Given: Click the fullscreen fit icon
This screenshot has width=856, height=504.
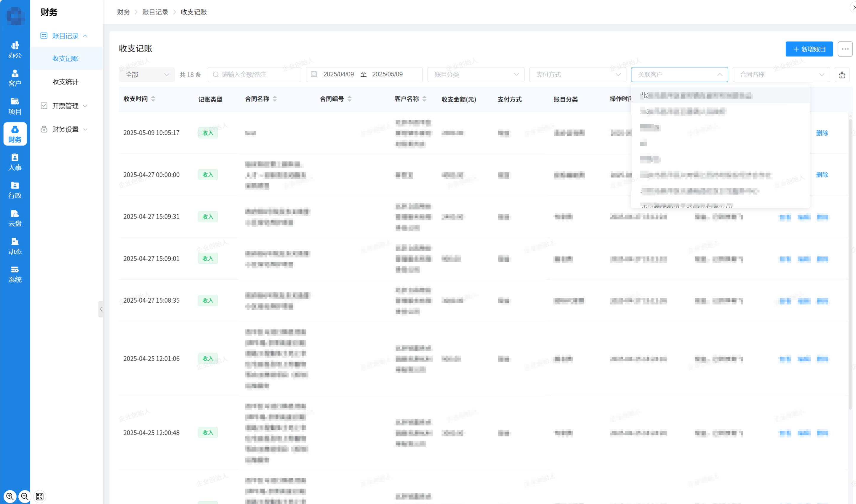Looking at the screenshot, I should (39, 497).
